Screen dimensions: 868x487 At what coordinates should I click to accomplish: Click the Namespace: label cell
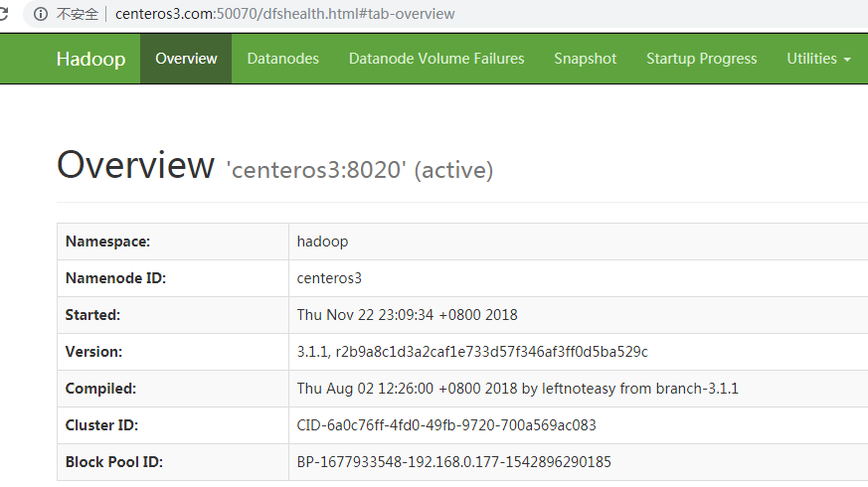tap(173, 242)
